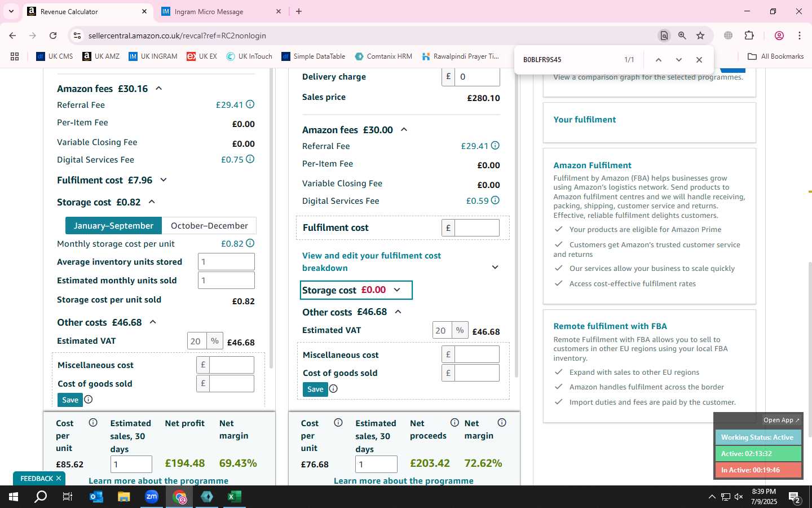
Task: Click the right Fulfilment cost input field
Action: 477,228
